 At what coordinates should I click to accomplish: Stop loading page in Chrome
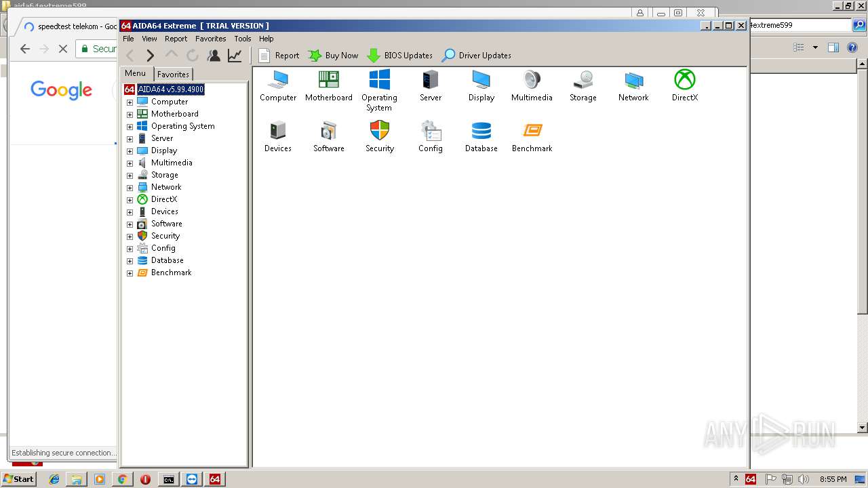63,49
